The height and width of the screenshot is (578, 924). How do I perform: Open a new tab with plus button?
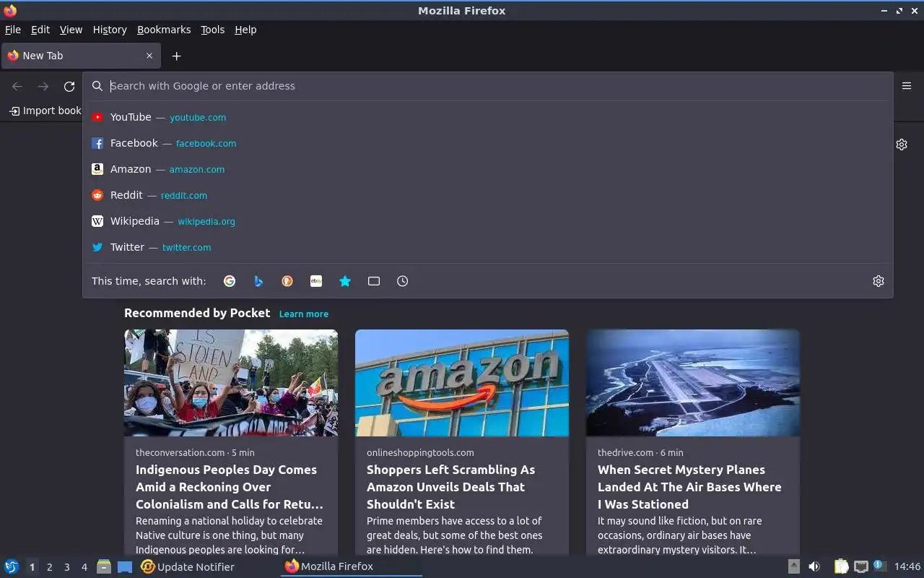coord(176,56)
